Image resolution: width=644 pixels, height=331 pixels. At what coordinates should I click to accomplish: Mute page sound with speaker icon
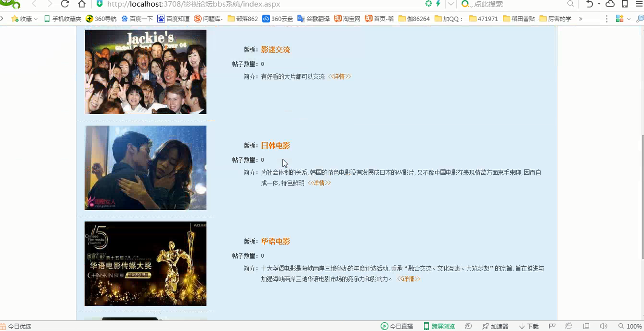(x=604, y=326)
